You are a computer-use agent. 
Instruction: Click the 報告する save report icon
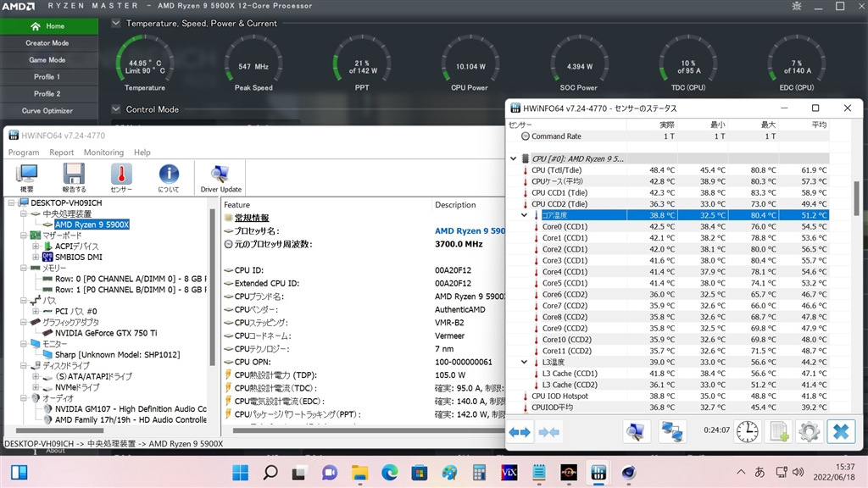[74, 178]
